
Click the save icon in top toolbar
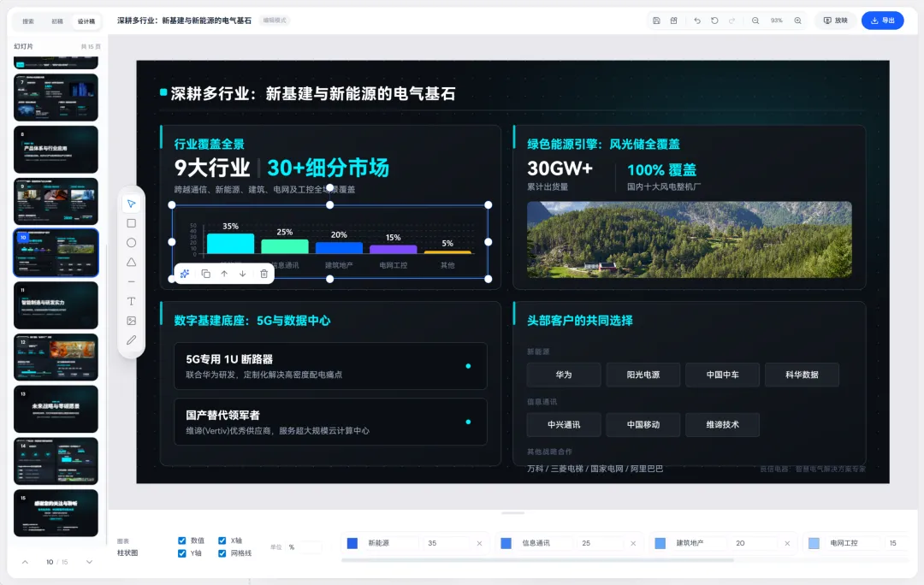[x=656, y=21]
